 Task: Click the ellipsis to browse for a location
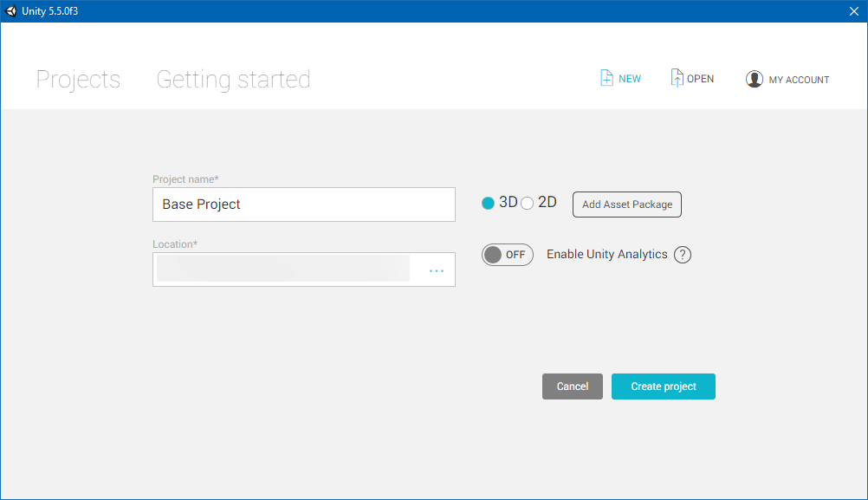tap(436, 270)
